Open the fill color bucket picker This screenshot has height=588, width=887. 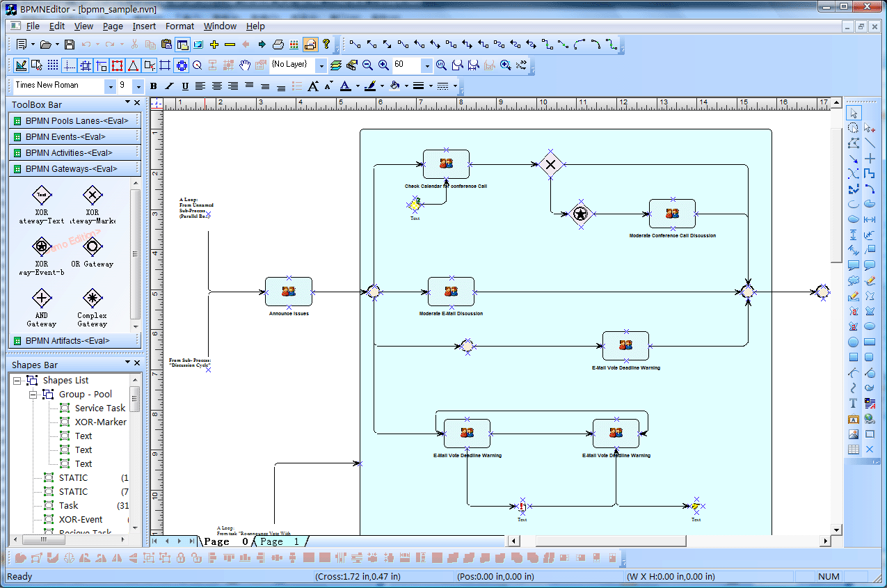click(394, 86)
